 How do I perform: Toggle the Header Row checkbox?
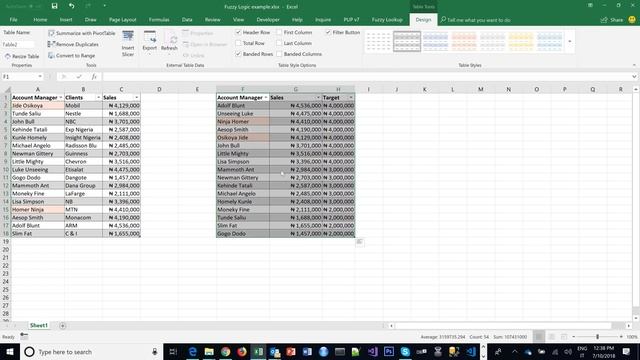(x=238, y=32)
